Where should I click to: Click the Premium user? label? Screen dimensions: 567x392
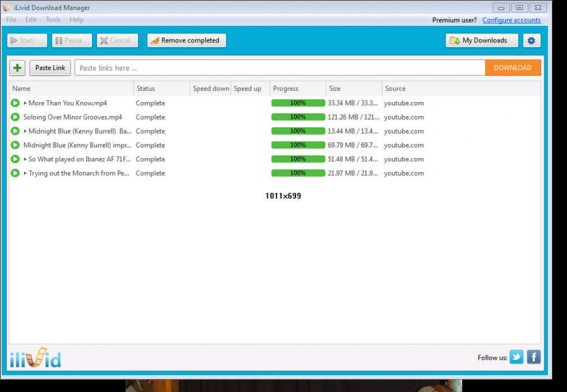(454, 20)
